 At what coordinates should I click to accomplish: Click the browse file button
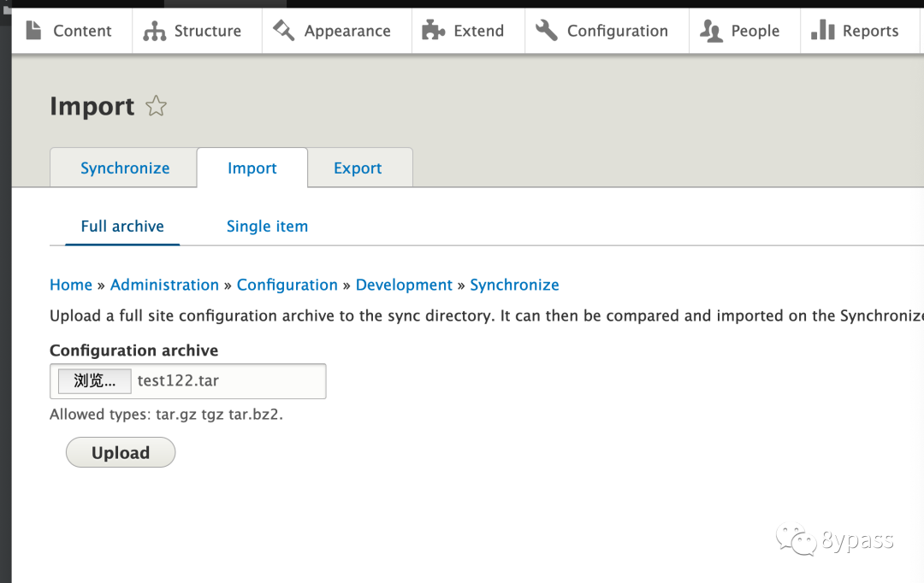coord(94,381)
